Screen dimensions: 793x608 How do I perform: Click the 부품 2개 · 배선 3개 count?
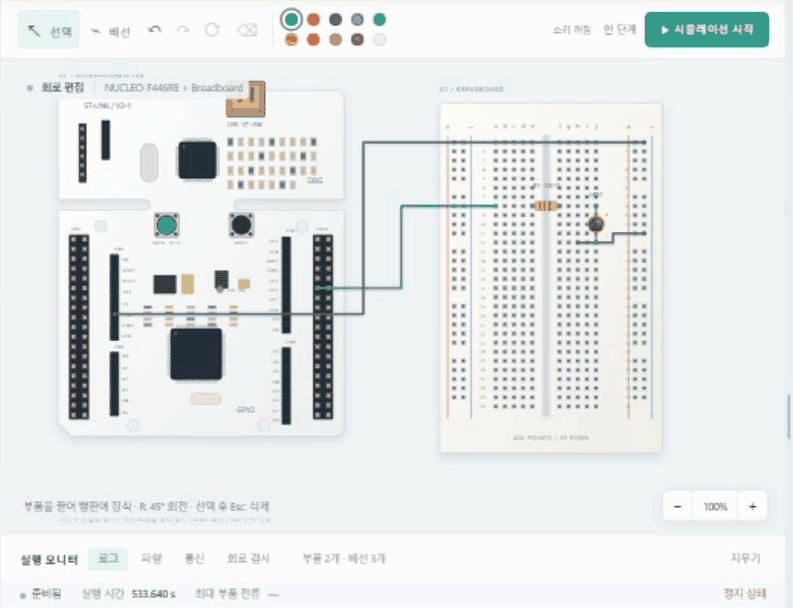[x=344, y=558]
